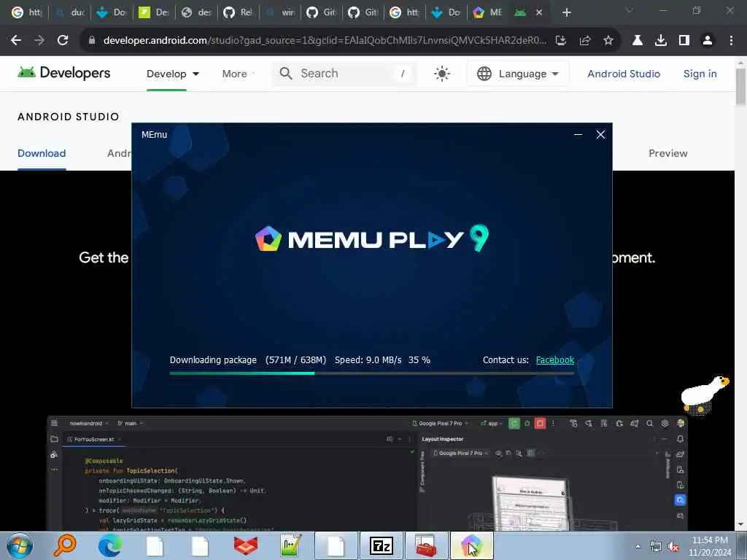
Task: Click the Search field on Developers site
Action: (344, 74)
